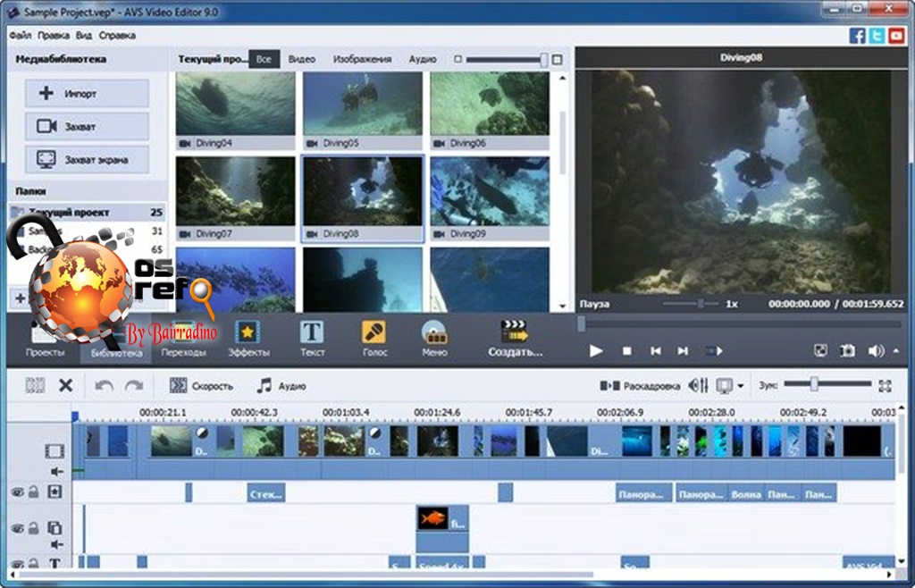Click the split clip icon
915x588 pixels.
35,385
